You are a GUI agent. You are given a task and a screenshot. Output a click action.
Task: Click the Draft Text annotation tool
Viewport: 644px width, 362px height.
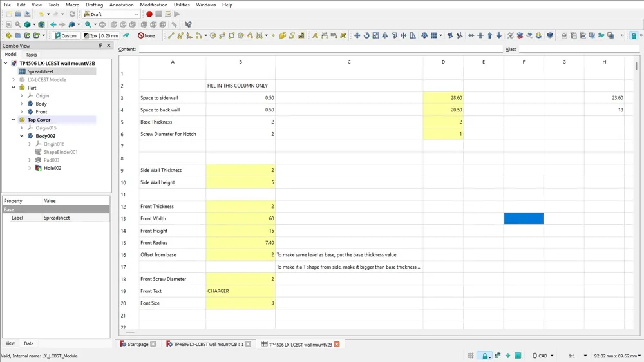315,35
